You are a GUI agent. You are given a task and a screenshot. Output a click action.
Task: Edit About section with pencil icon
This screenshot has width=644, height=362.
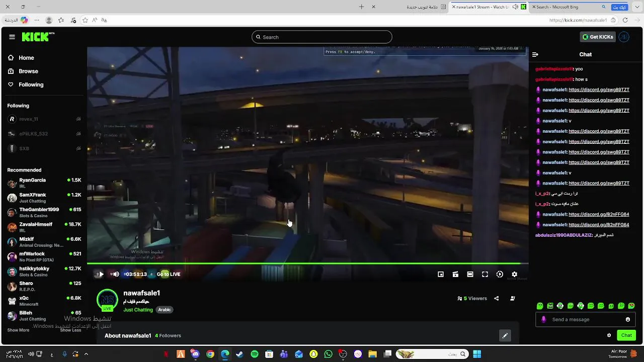click(x=505, y=336)
